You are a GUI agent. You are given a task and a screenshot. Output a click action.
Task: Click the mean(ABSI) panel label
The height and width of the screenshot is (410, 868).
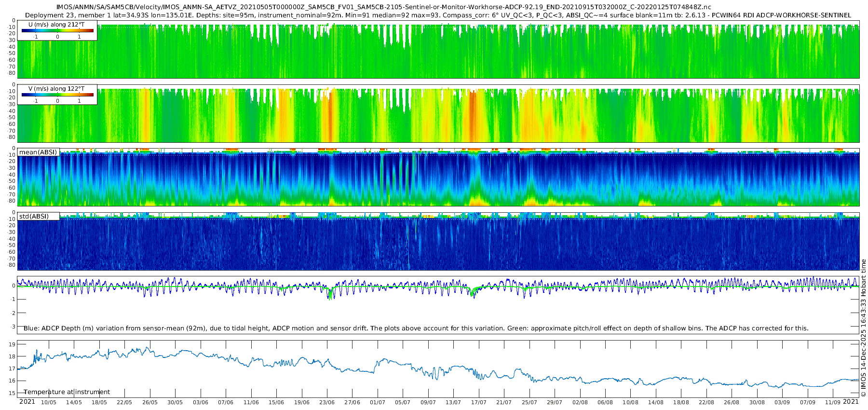[x=38, y=152]
